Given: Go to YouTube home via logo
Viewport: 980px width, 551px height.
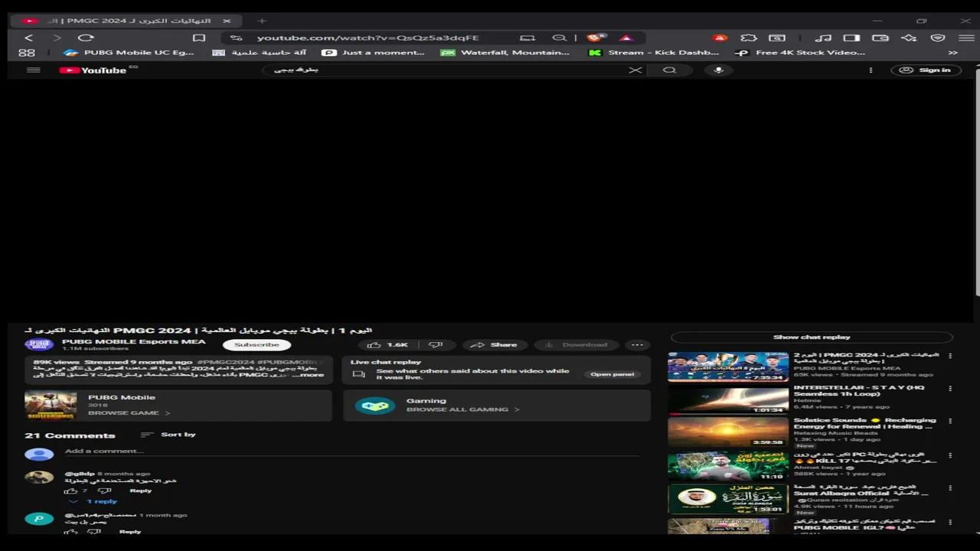Looking at the screenshot, I should 93,70.
